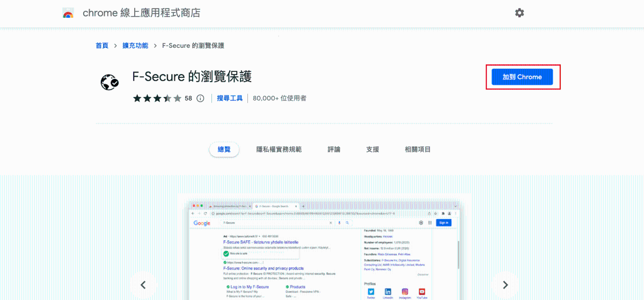Open the settings gear menu
This screenshot has height=300, width=644.
pyautogui.click(x=519, y=13)
